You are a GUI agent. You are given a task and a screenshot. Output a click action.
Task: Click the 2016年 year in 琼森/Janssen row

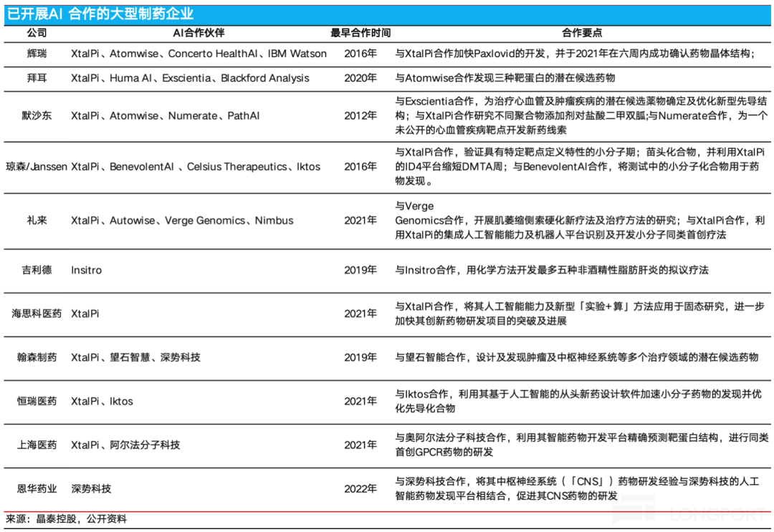360,167
